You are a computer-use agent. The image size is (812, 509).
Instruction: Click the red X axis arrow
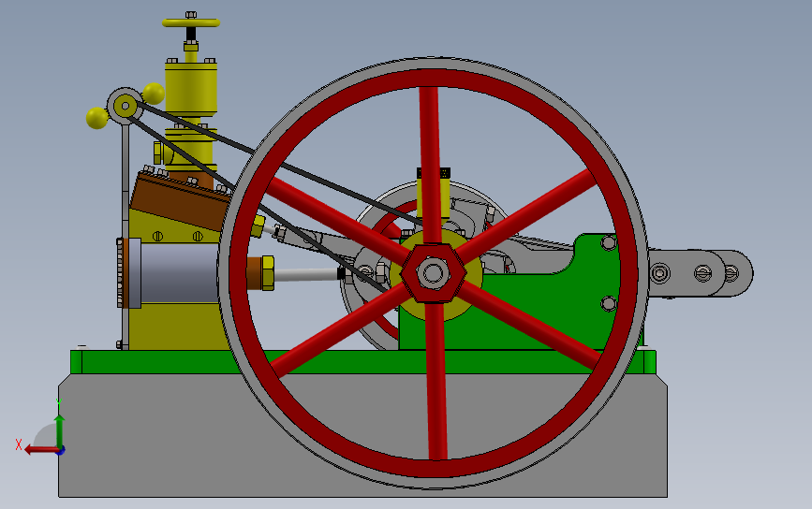41,450
